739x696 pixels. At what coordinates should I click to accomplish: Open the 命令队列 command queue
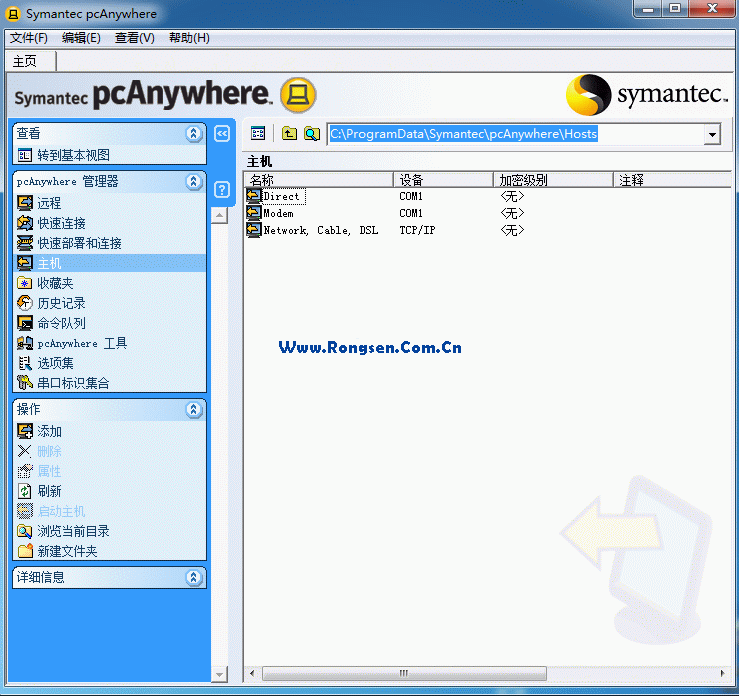tap(61, 323)
